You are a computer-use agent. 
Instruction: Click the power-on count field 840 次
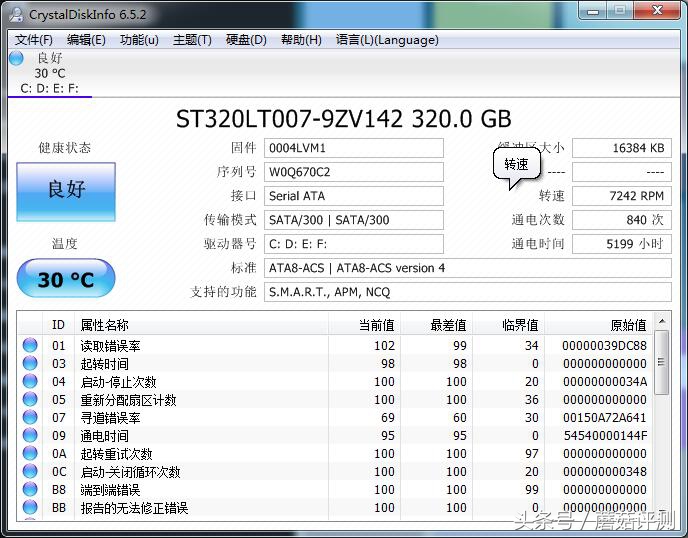[622, 220]
